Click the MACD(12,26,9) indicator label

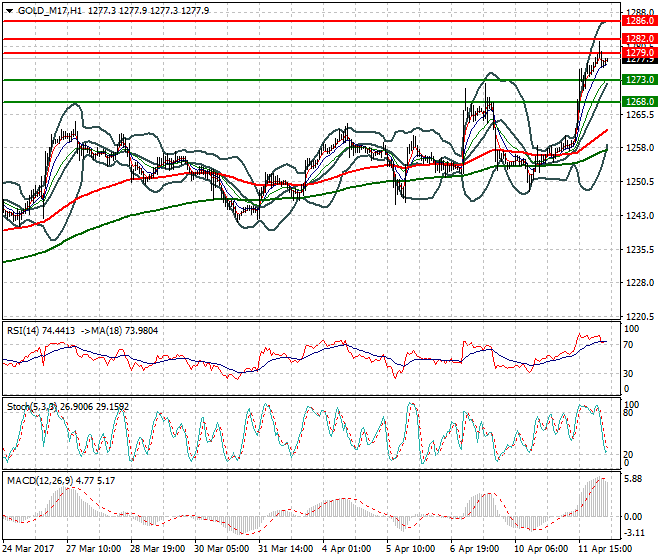(x=40, y=480)
